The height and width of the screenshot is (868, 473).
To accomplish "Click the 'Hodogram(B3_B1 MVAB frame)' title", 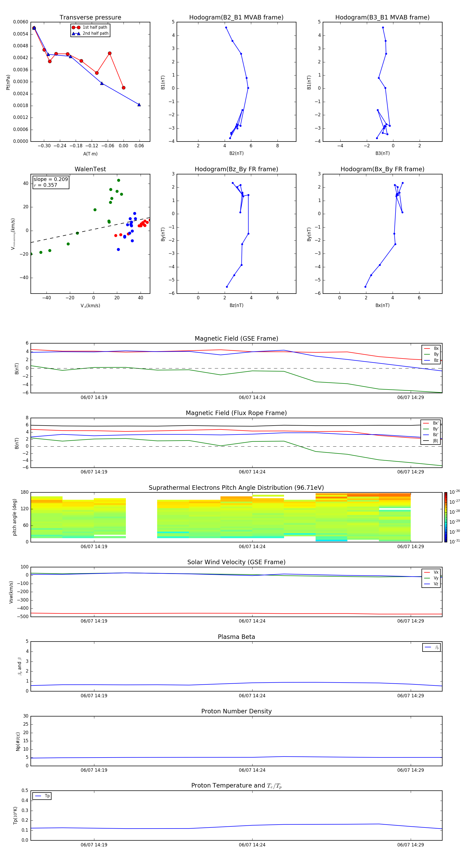I will pos(382,18).
